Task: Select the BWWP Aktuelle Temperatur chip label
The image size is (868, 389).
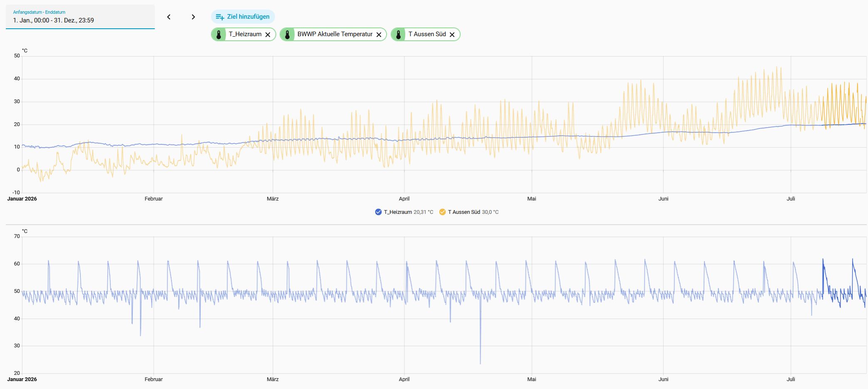Action: [335, 34]
